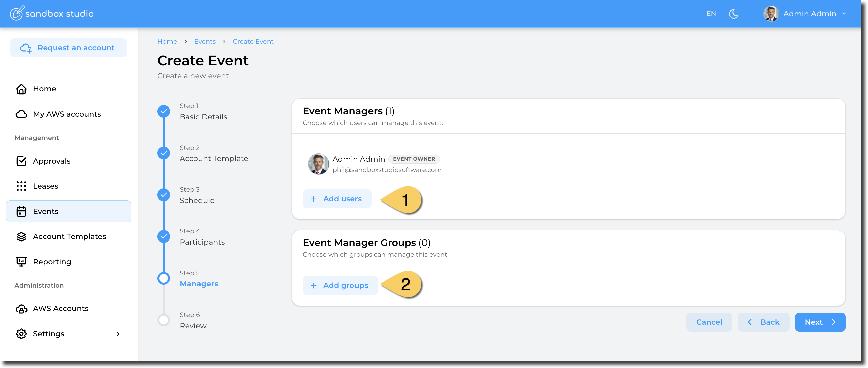Click Next to proceed to Review

click(x=819, y=322)
